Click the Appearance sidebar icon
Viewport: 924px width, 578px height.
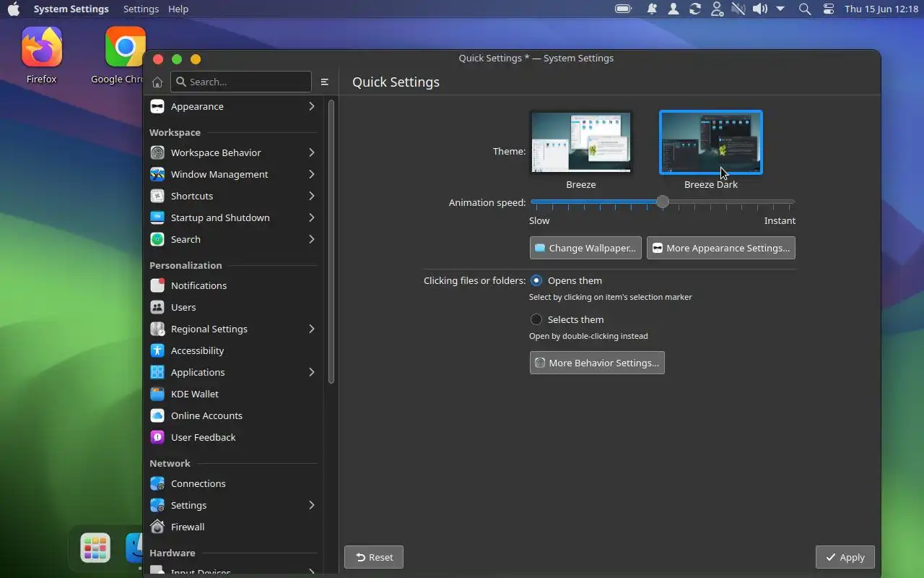(157, 106)
